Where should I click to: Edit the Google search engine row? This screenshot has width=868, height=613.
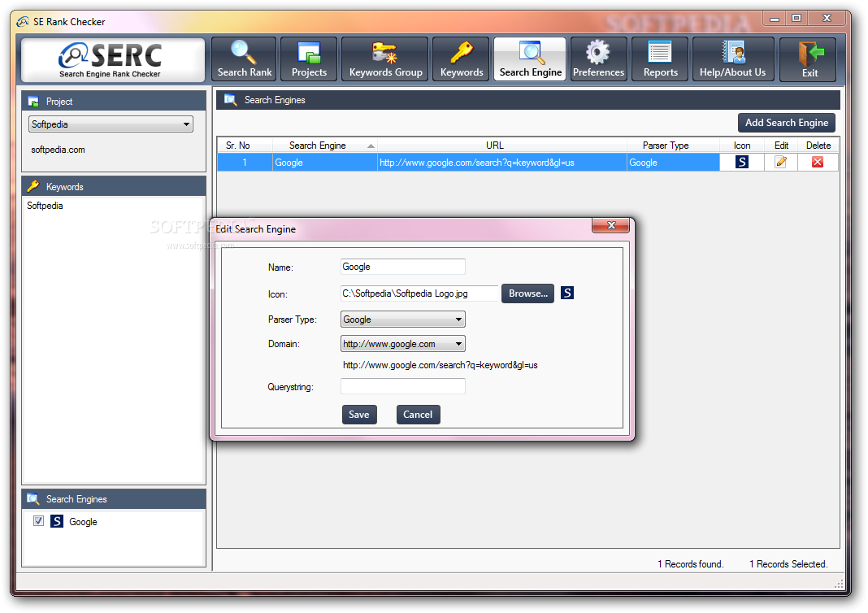click(780, 162)
